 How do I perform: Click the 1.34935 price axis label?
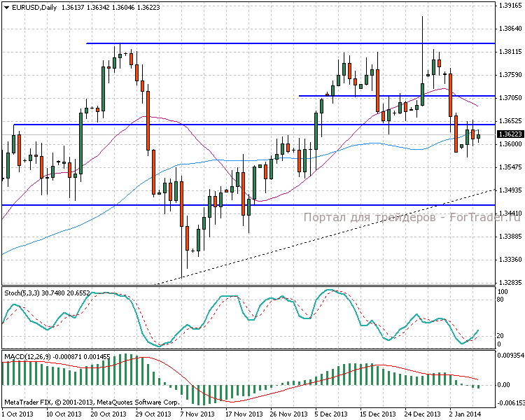click(510, 190)
